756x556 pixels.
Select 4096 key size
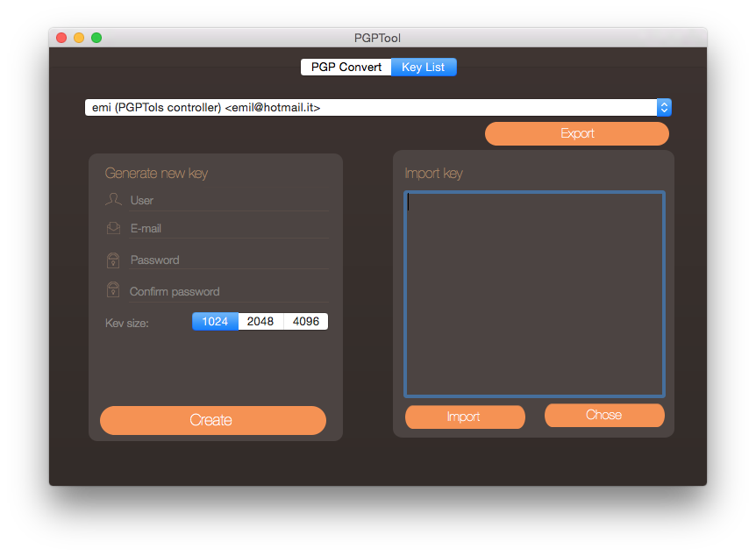[306, 322]
